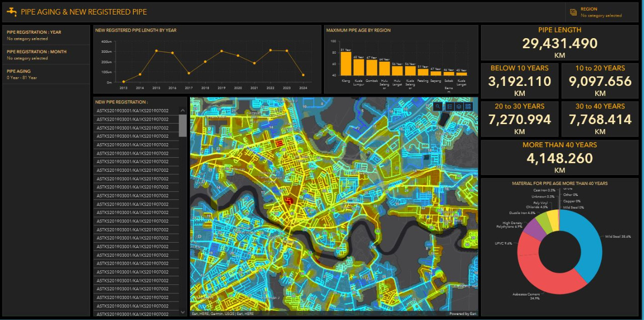Select the first ASTKS201903001 registration entry
The width and height of the screenshot is (644, 320).
(134, 111)
